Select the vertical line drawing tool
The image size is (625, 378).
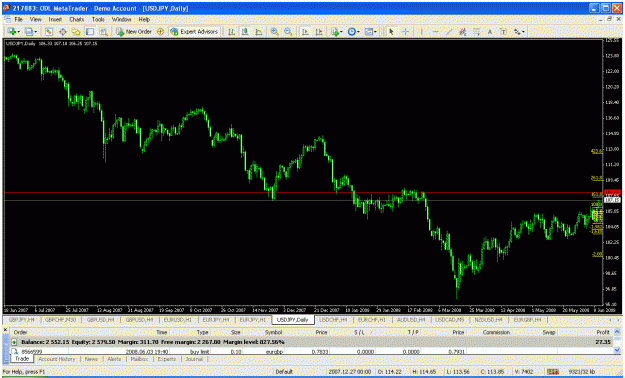click(421, 32)
